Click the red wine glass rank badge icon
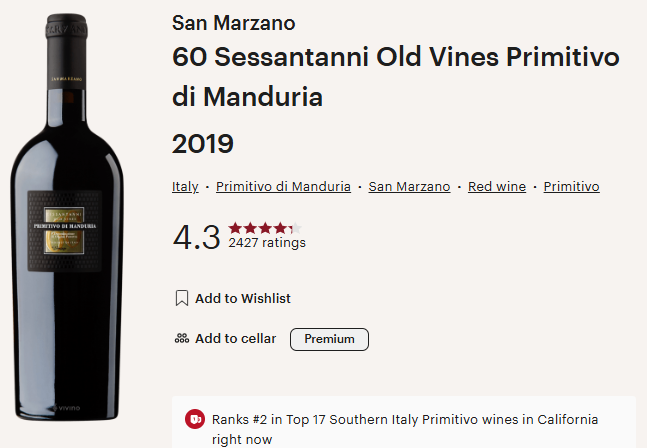 tap(195, 419)
